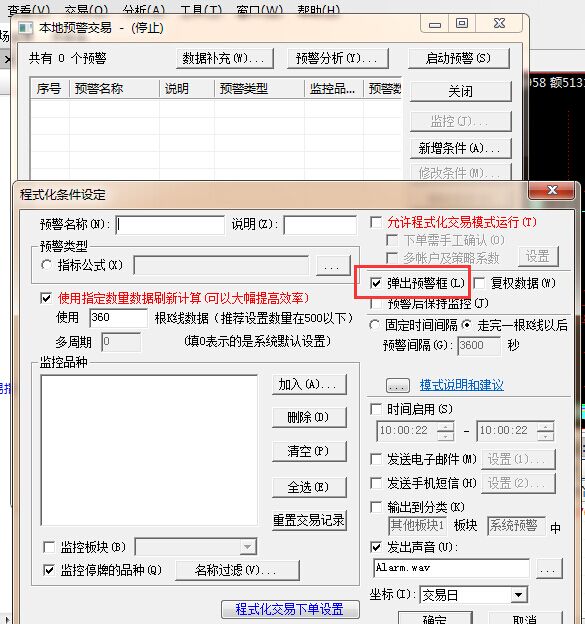Open 工具(T) menu in menu bar
Image resolution: width=585 pixels, height=624 pixels.
coord(201,10)
